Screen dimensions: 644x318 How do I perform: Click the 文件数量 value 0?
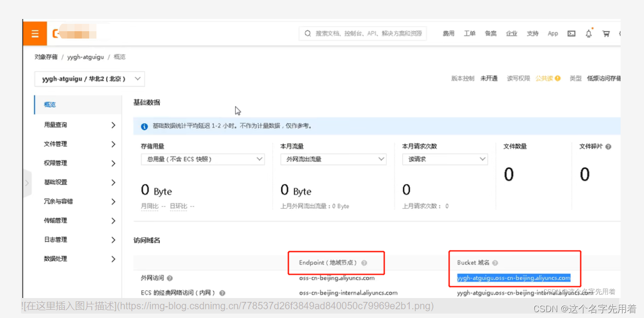point(509,174)
